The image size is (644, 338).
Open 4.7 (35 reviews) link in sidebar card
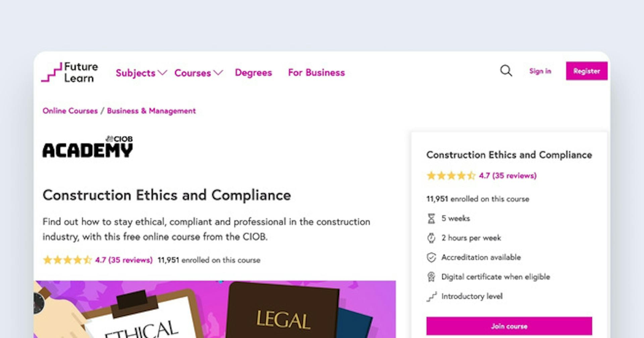[x=507, y=176]
